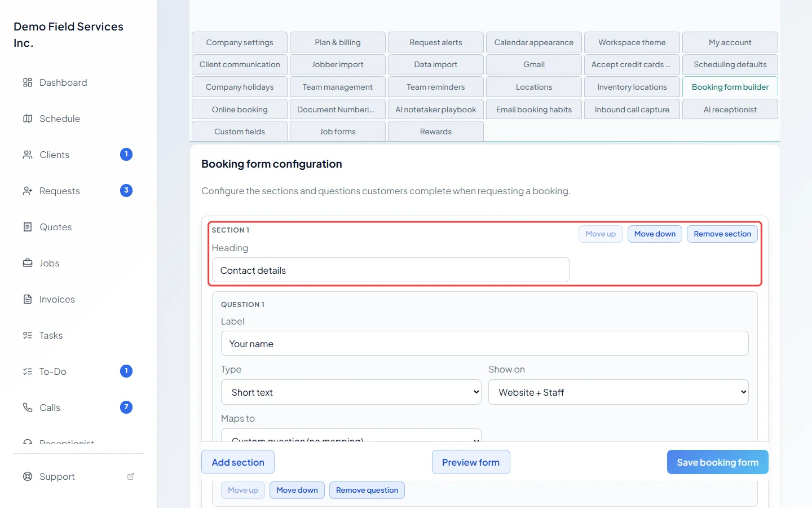Move Question 1 down

pos(297,490)
